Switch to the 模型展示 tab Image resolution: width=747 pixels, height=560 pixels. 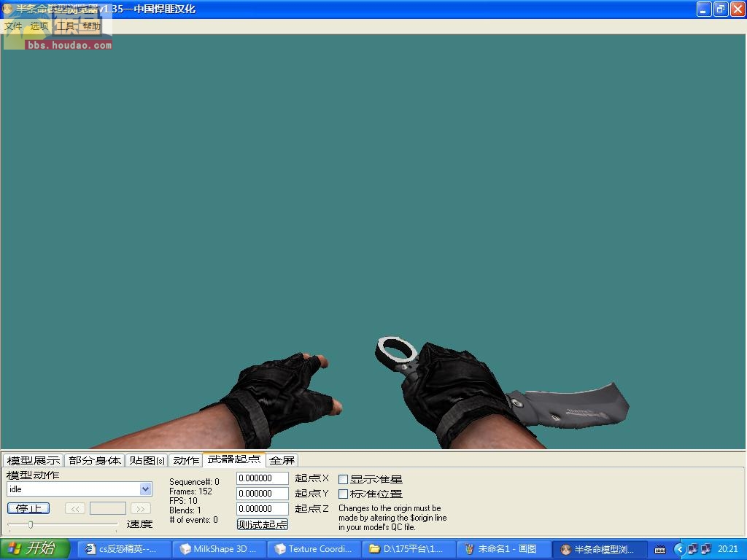34,461
